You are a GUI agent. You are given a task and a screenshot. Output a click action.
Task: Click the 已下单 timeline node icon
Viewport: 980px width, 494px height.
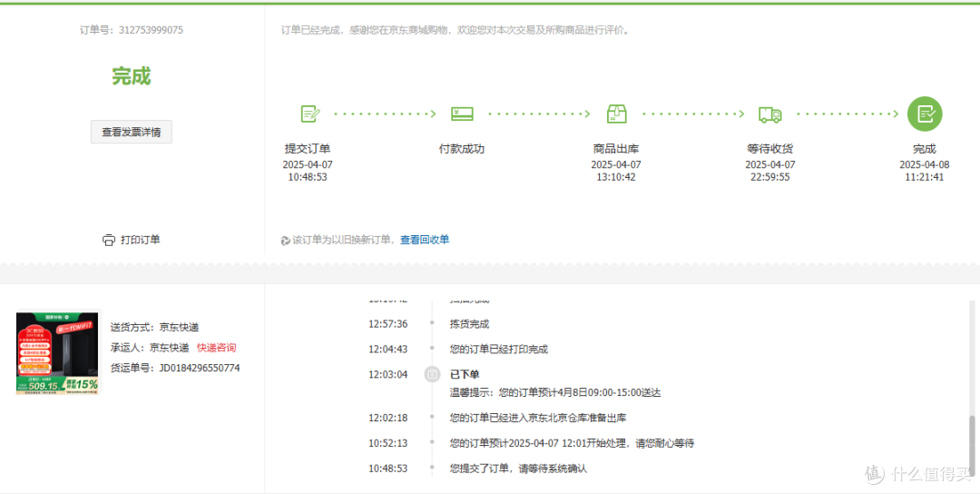[x=431, y=374]
